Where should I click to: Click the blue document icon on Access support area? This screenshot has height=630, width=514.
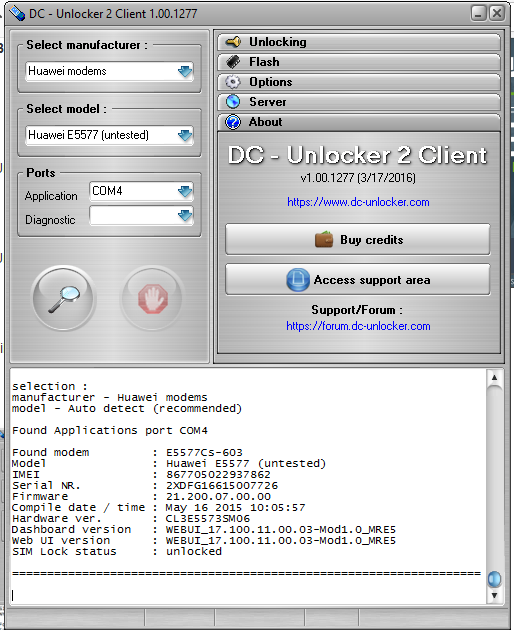[x=298, y=280]
